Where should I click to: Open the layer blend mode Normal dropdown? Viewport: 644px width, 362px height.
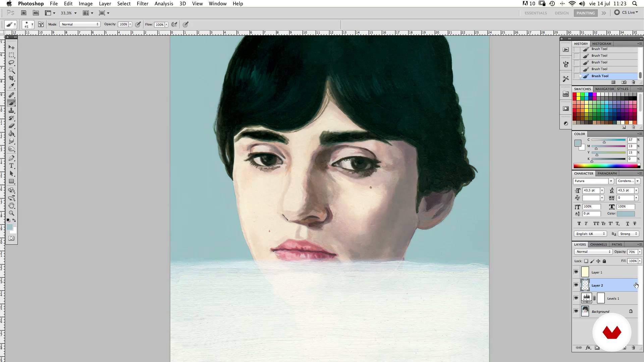(593, 252)
